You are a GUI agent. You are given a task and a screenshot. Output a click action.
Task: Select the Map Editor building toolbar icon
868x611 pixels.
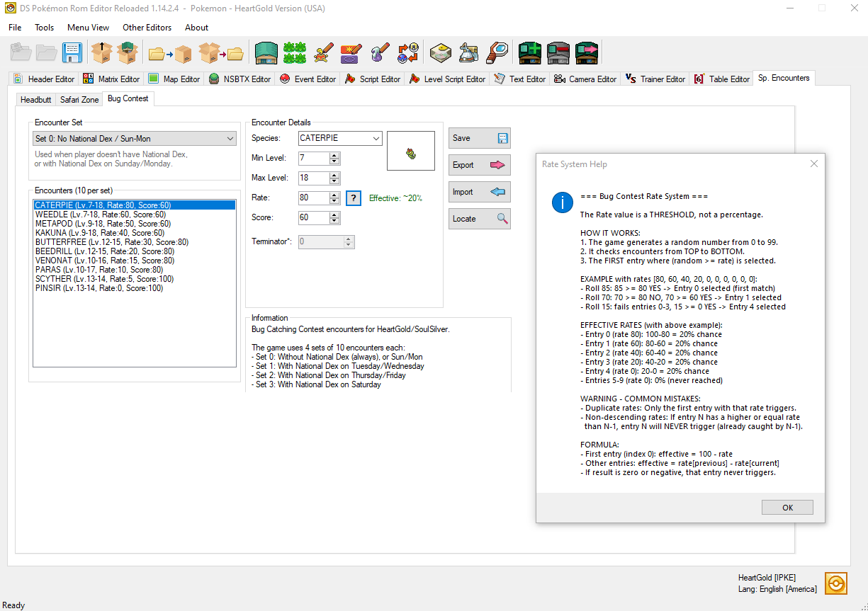pyautogui.click(x=266, y=52)
